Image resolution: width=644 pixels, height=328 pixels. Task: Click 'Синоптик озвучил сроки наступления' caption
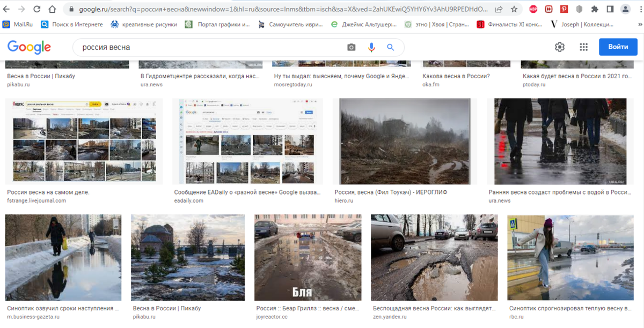pyautogui.click(x=63, y=309)
